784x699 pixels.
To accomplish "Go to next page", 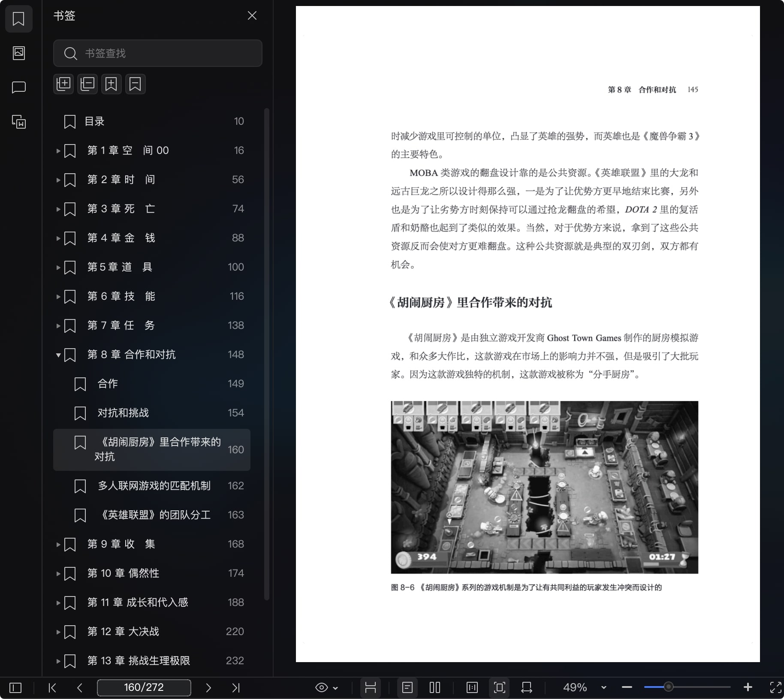I will coord(208,688).
